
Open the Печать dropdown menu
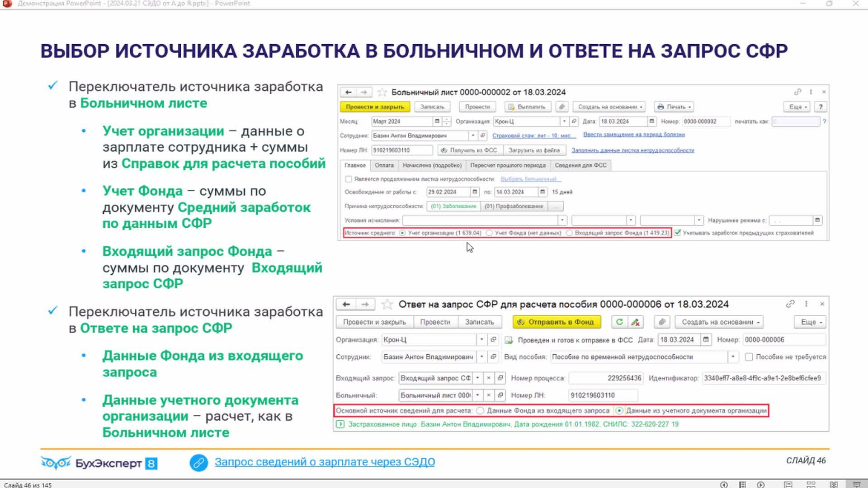[x=675, y=107]
